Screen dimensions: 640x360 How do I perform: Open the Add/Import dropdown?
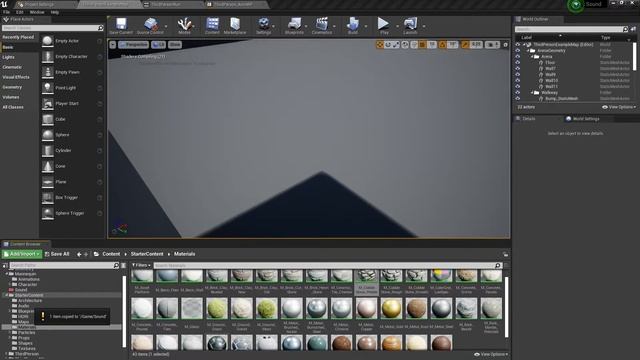[22, 254]
